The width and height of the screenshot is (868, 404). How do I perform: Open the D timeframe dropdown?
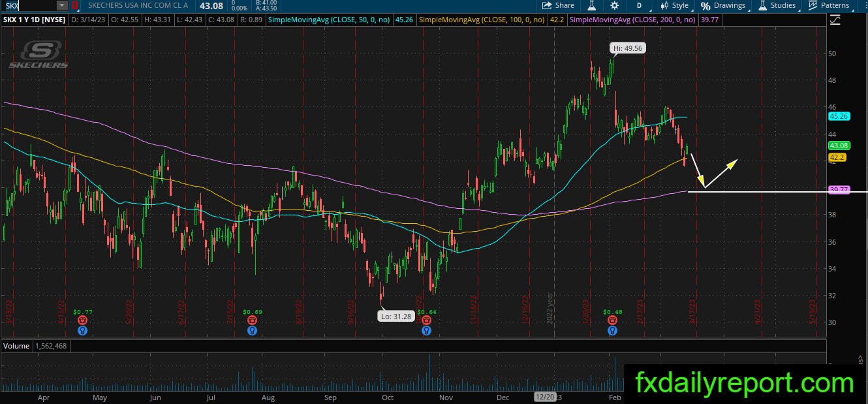[639, 5]
